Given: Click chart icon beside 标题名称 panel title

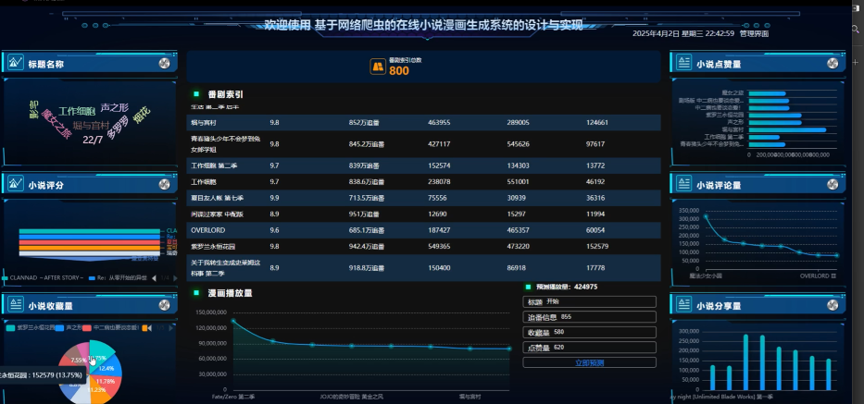Looking at the screenshot, I should point(15,63).
